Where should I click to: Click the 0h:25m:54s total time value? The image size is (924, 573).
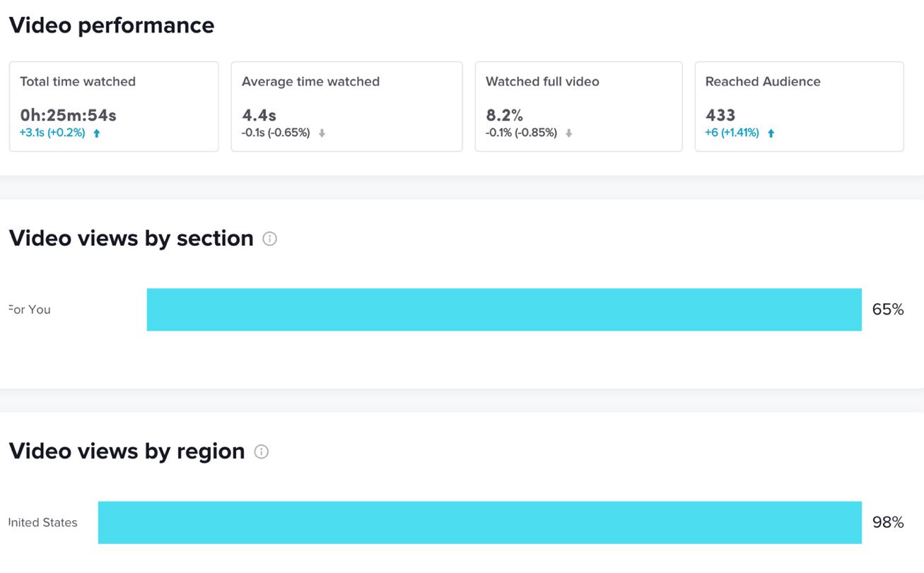[68, 115]
